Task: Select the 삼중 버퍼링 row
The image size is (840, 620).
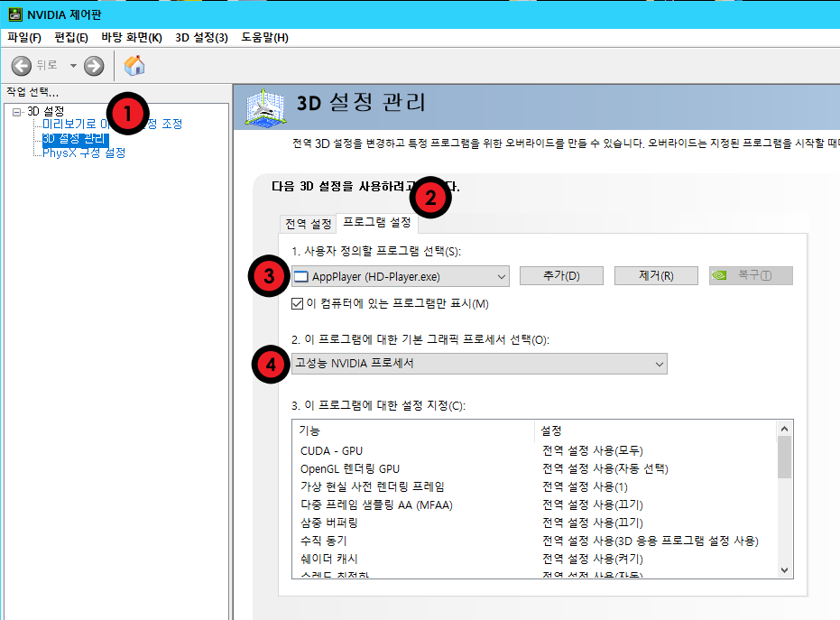Action: tap(535, 523)
